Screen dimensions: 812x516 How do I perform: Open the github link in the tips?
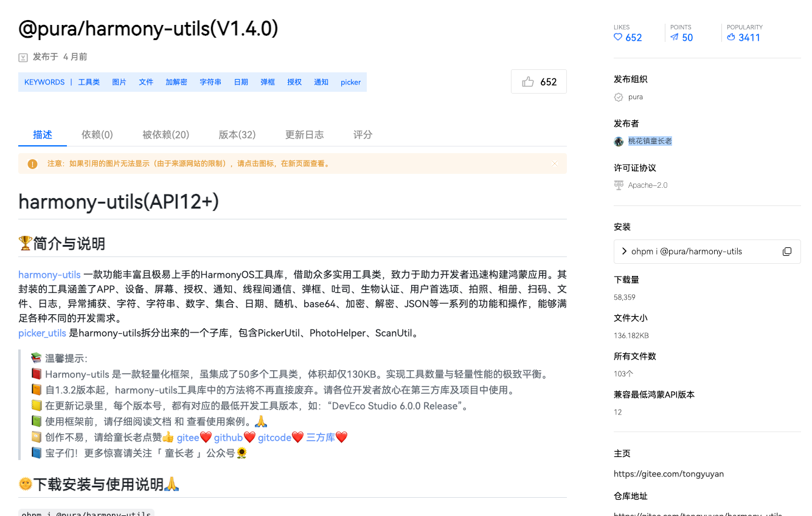coord(228,438)
